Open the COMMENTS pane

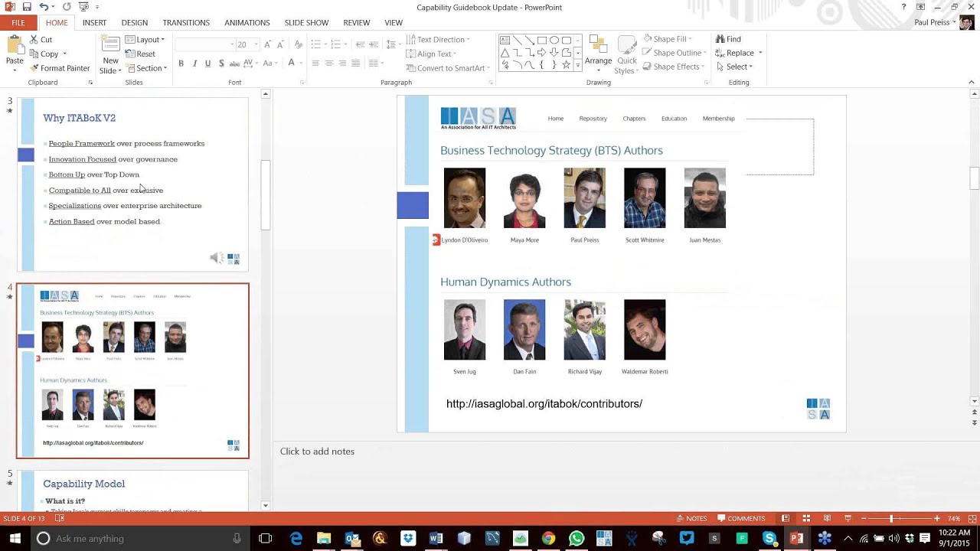pyautogui.click(x=740, y=518)
